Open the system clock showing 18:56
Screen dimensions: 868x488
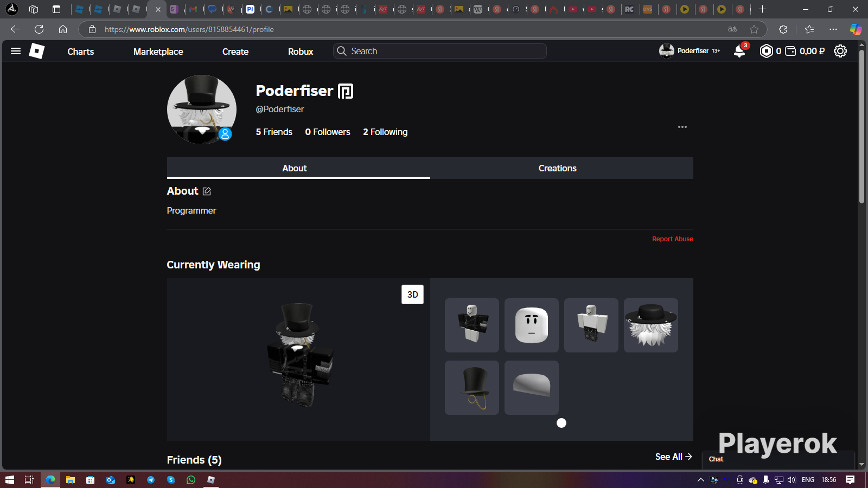click(x=829, y=480)
